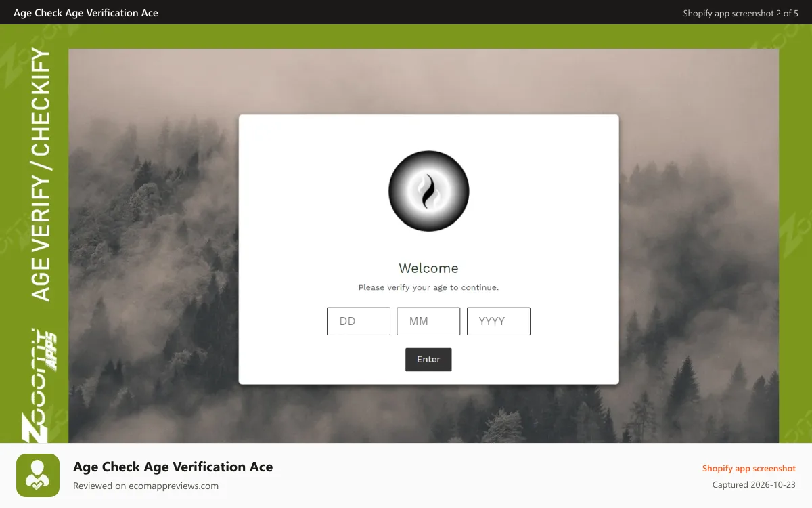
Task: Click the circular flame logo in the popup
Action: tap(428, 191)
